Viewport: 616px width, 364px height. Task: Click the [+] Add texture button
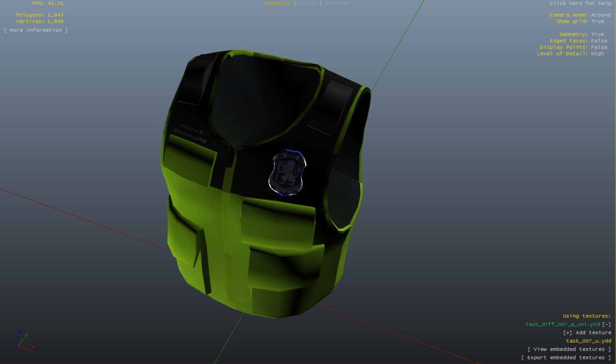click(x=587, y=333)
